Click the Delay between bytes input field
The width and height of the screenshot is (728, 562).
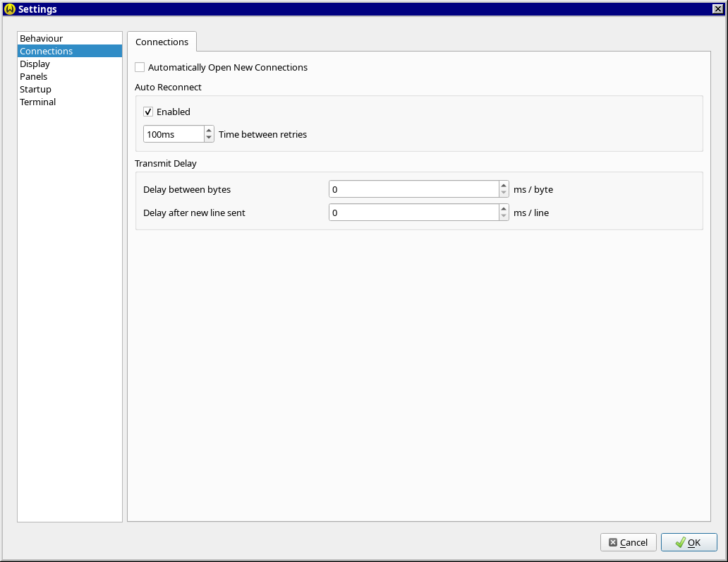click(413, 189)
